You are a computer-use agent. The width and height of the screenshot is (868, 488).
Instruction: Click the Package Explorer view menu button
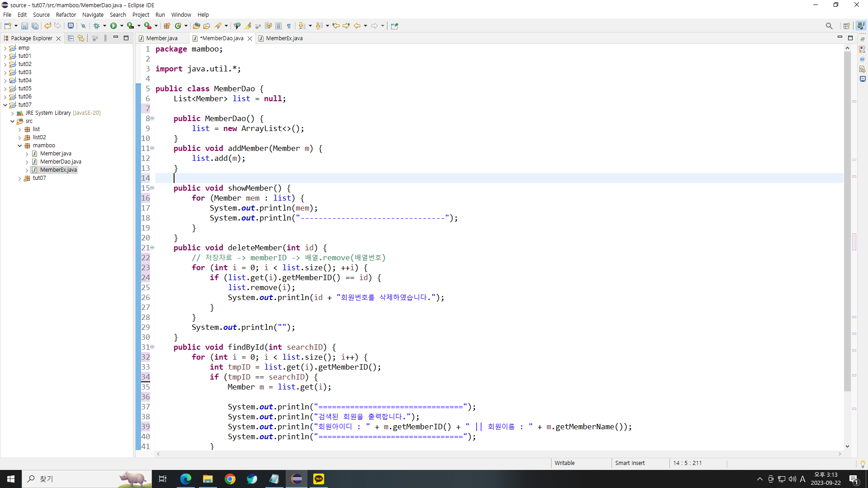click(x=105, y=38)
